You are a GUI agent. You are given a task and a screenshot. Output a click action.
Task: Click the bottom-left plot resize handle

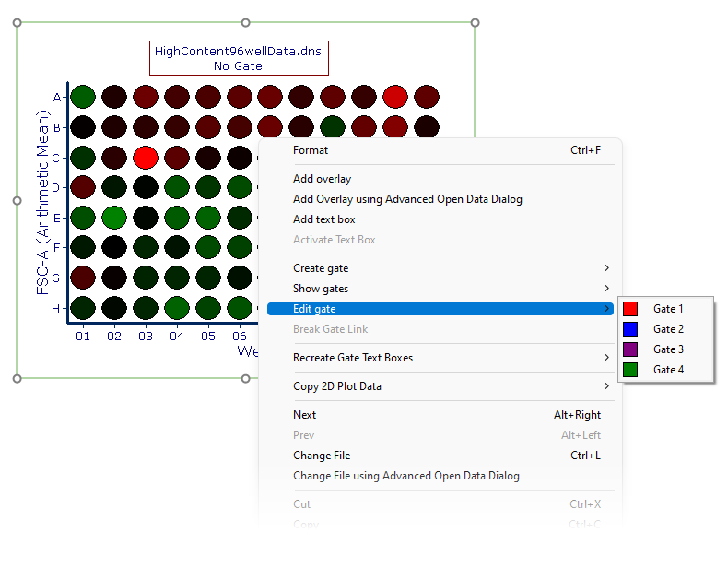click(18, 379)
